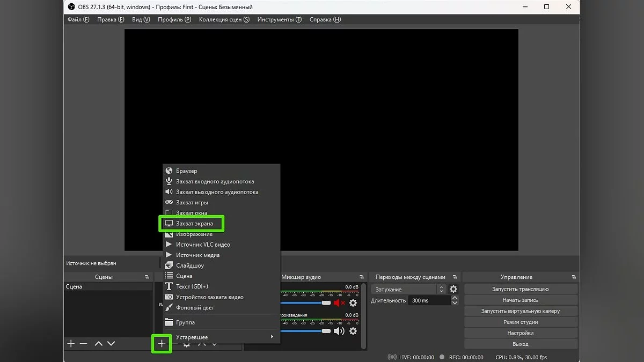Increase the Длительность value with the up arrow
Screen dimensions: 644x362
(x=455, y=298)
